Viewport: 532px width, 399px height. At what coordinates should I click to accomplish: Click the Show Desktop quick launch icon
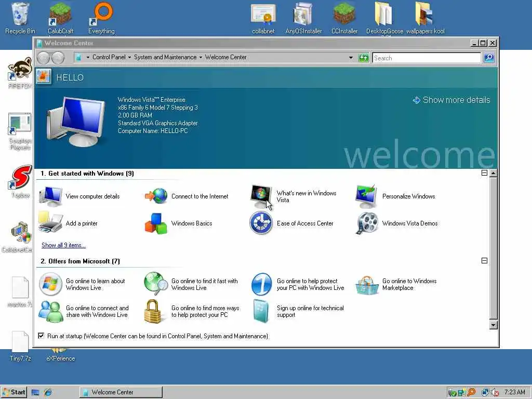point(35,392)
